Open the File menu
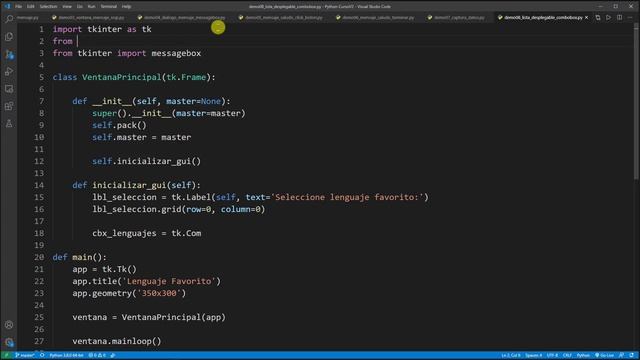The width and height of the screenshot is (640, 360). 18,7
